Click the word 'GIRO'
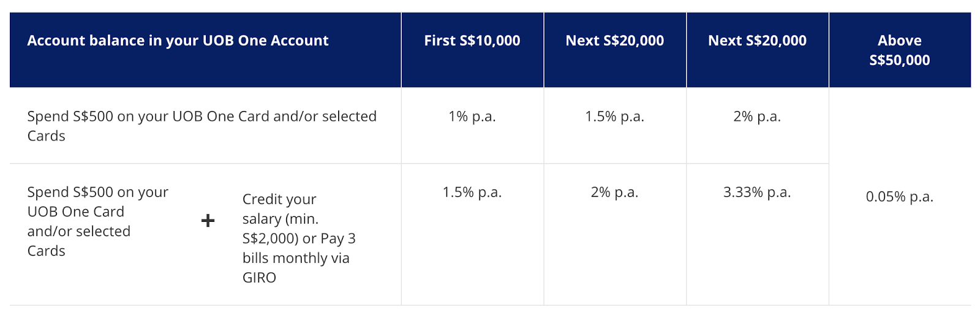This screenshot has height=328, width=980. tap(259, 278)
